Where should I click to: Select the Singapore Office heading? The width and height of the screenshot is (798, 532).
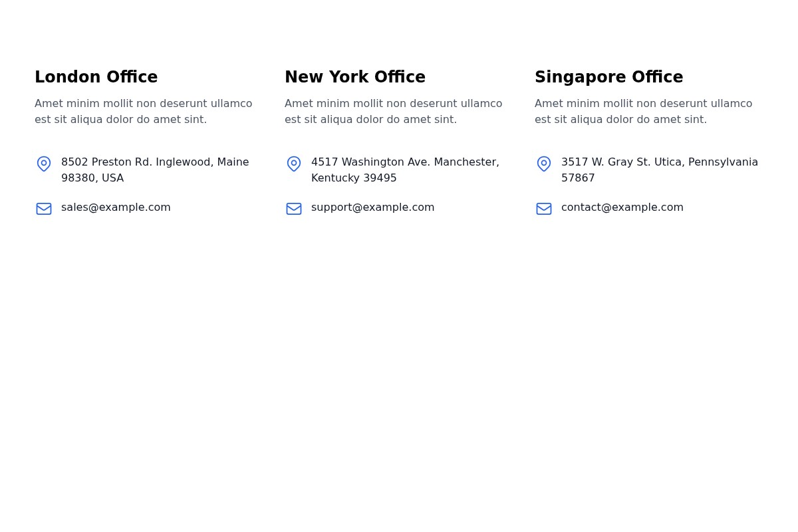[608, 78]
